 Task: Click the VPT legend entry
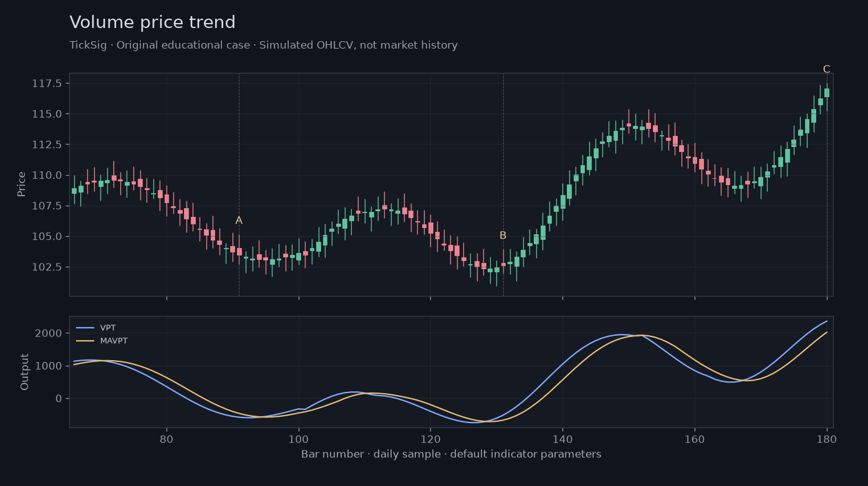click(x=96, y=328)
